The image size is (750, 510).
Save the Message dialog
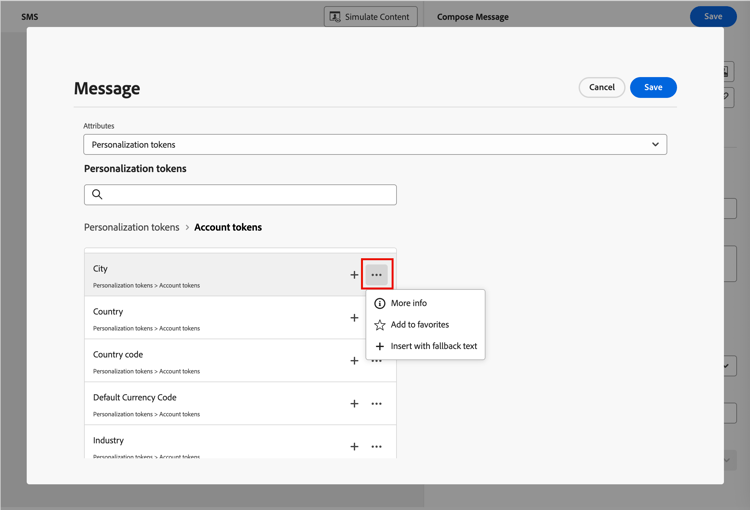tap(653, 88)
